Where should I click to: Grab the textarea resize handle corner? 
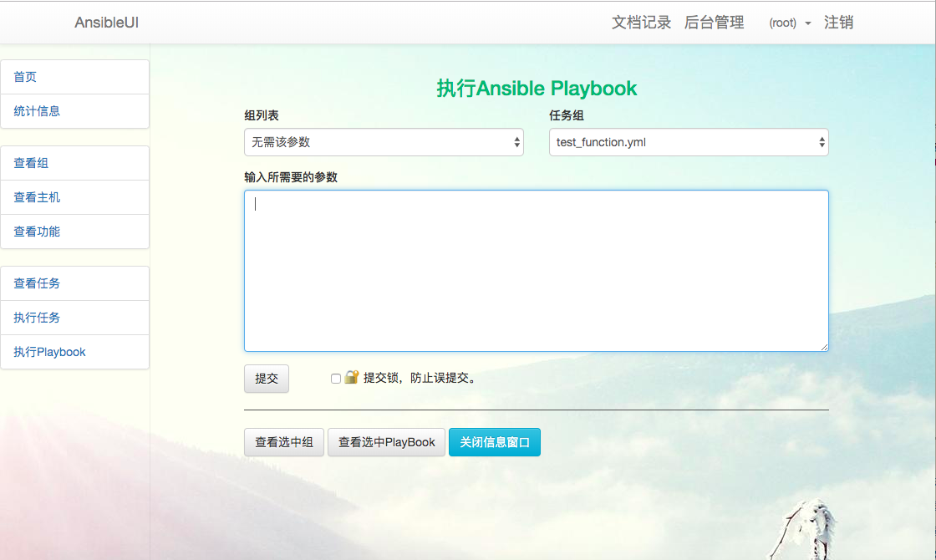[x=824, y=347]
